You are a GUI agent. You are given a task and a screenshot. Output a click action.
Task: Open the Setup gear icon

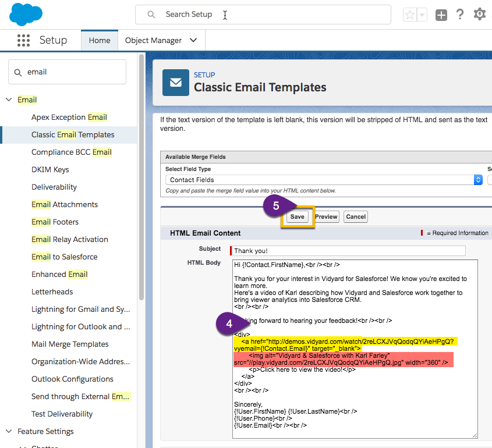pyautogui.click(x=480, y=15)
